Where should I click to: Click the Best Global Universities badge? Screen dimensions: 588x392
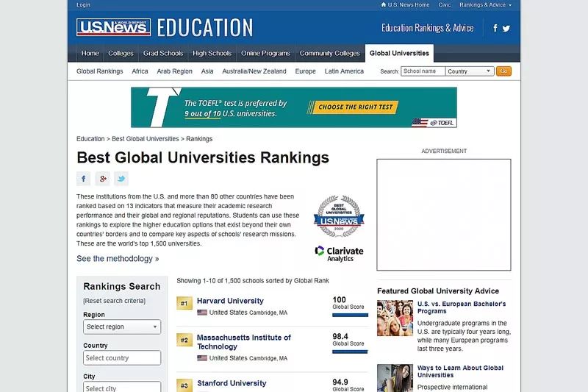click(x=339, y=216)
